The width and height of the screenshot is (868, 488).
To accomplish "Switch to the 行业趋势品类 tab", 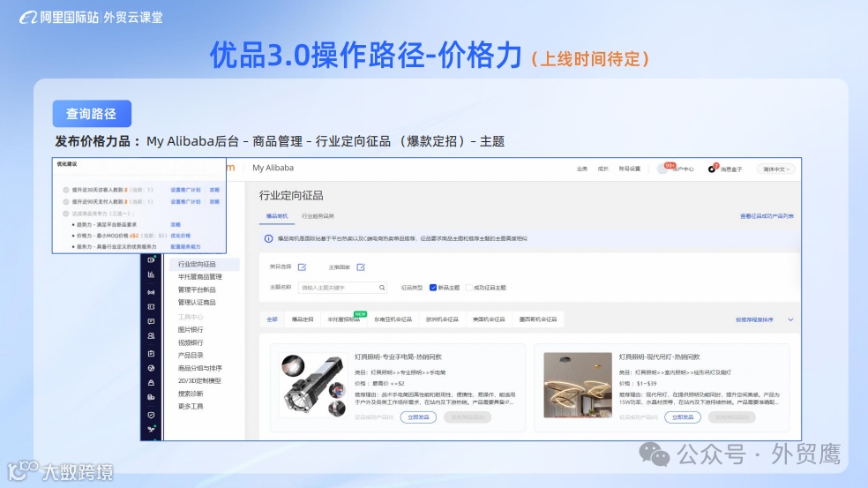I will pyautogui.click(x=318, y=216).
